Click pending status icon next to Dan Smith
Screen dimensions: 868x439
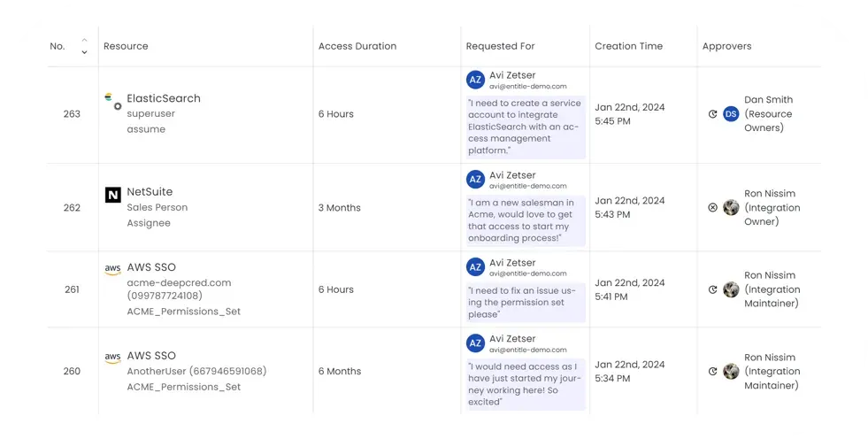tap(713, 114)
